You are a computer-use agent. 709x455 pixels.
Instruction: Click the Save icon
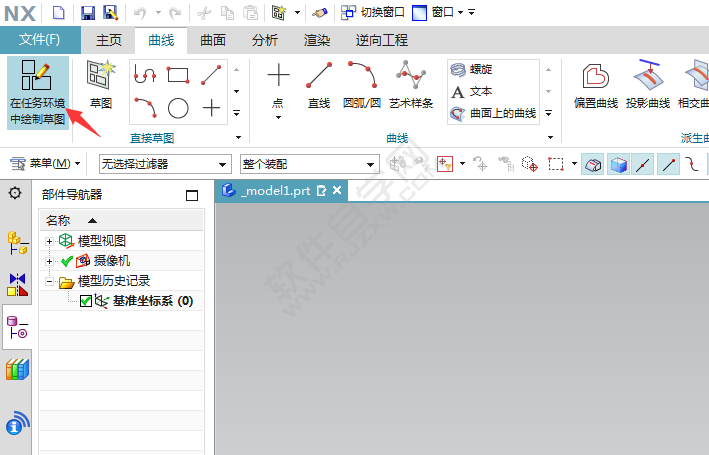(88, 12)
